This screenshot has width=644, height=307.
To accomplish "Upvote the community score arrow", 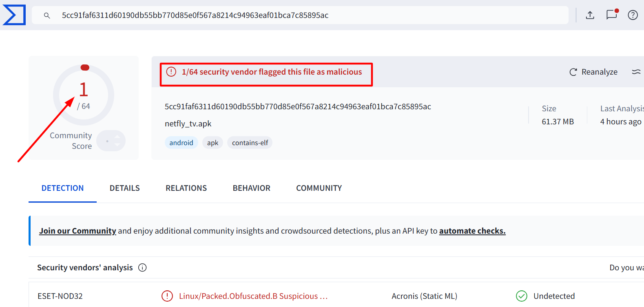I will click(x=117, y=137).
